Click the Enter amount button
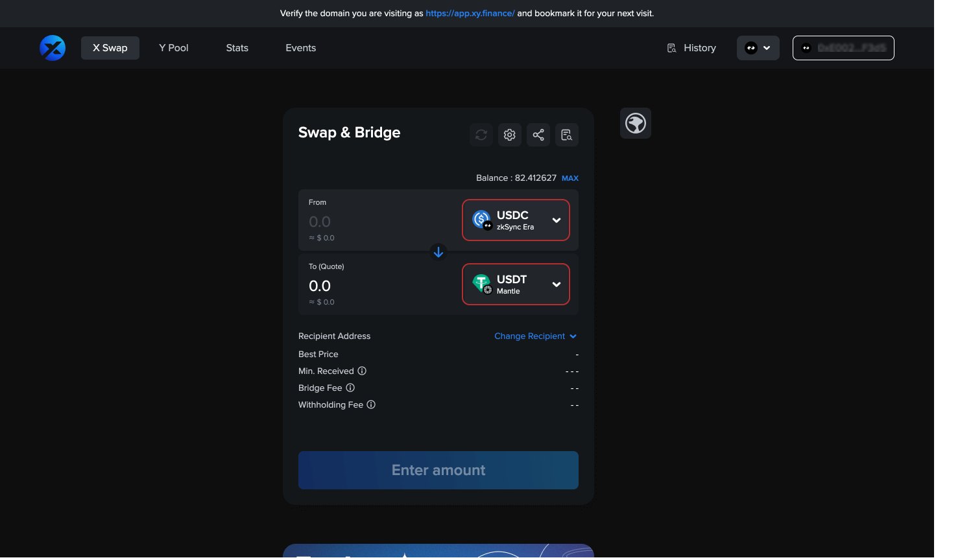The width and height of the screenshot is (960, 560). click(438, 471)
